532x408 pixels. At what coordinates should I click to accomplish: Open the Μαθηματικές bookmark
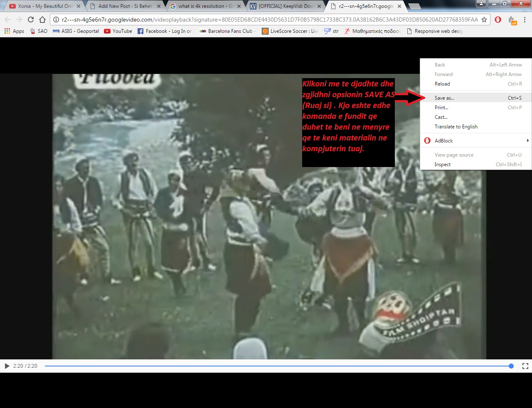372,31
